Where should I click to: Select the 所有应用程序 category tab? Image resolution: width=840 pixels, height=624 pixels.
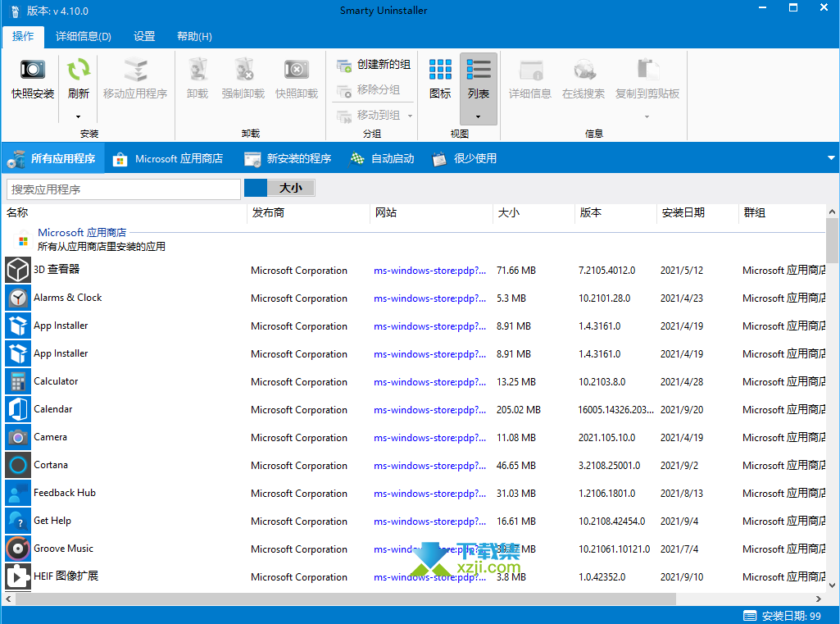[x=52, y=158]
